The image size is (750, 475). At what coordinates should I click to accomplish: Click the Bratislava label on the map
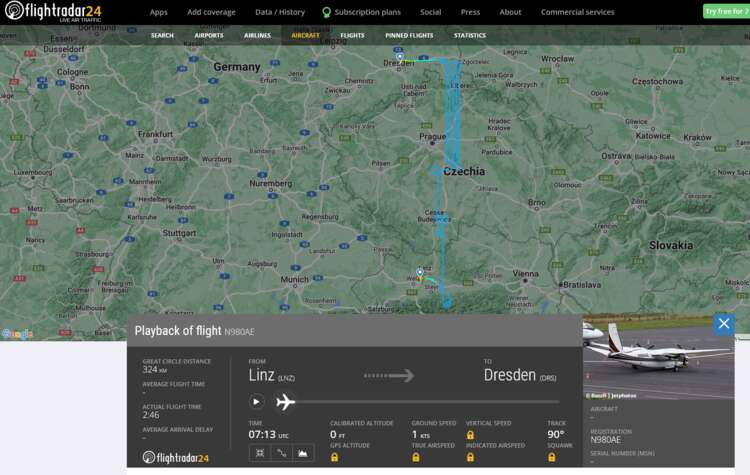coord(582,285)
